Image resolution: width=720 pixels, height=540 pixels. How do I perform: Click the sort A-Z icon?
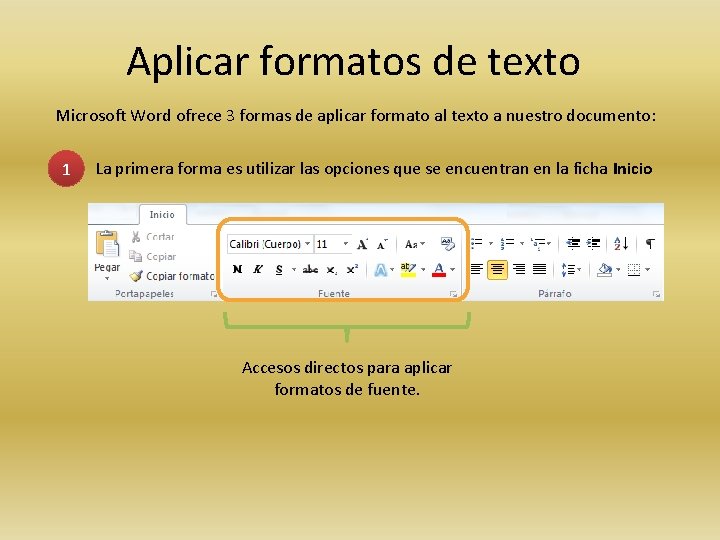[621, 243]
